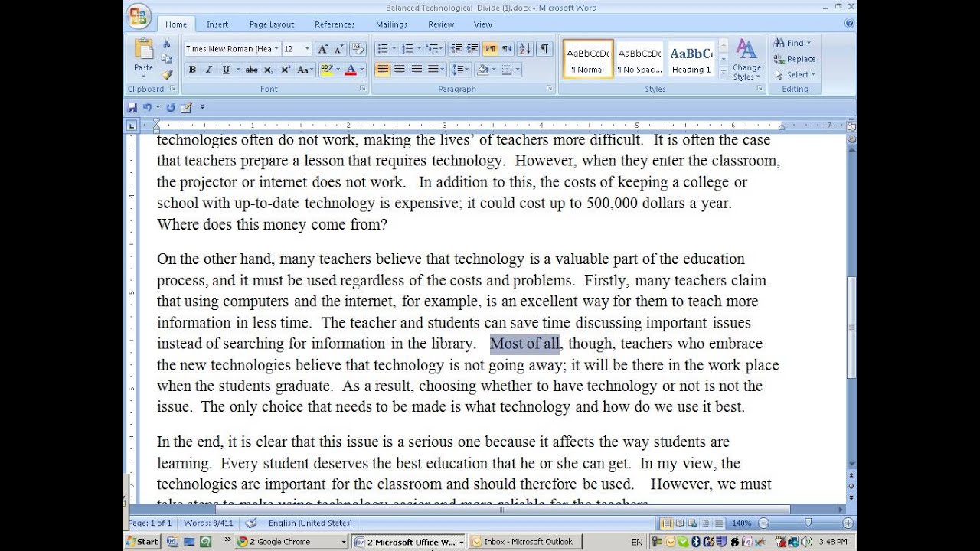Align text to the right

(x=416, y=70)
